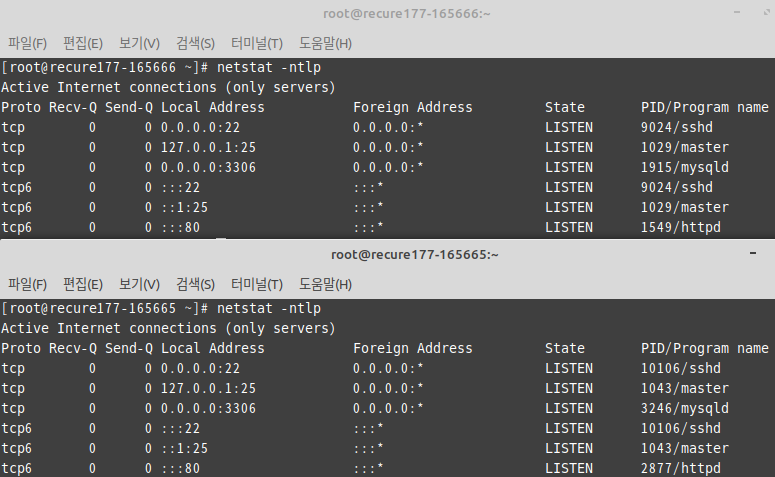Screen dimensions: 775x477
Task: Open 파일(F) menu in the 165666 terminal
Action: tap(27, 43)
